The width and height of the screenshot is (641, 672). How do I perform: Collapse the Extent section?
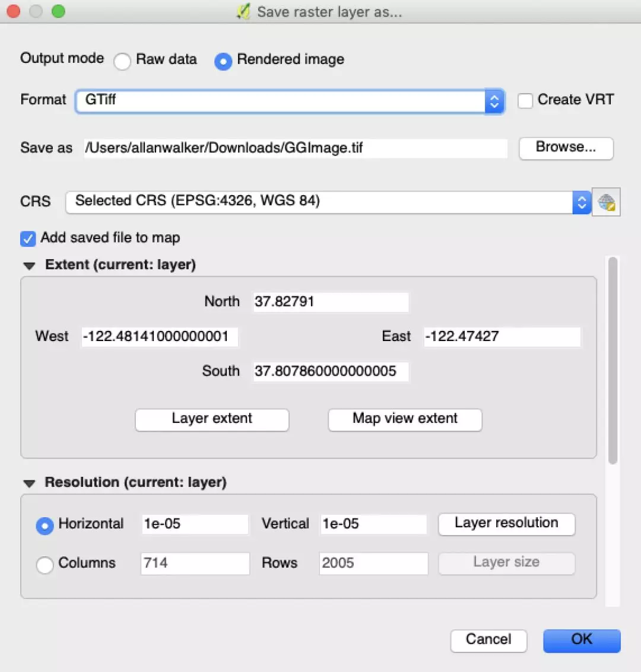(29, 266)
